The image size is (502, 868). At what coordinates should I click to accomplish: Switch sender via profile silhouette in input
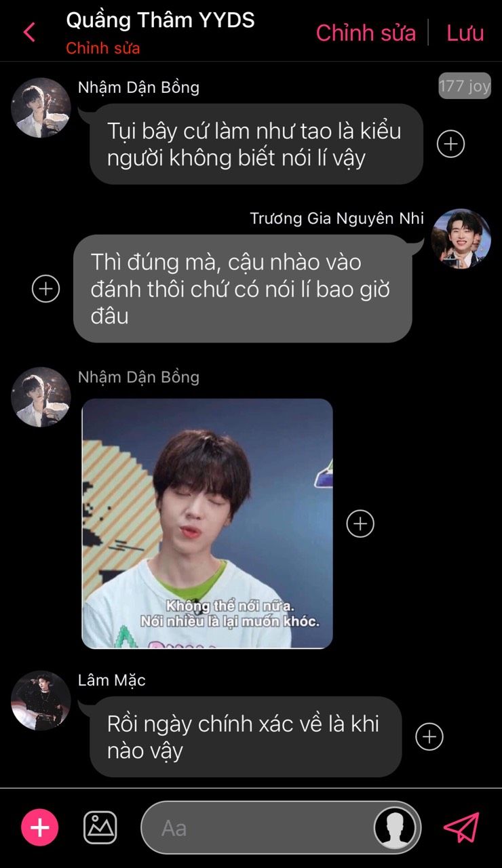click(395, 827)
